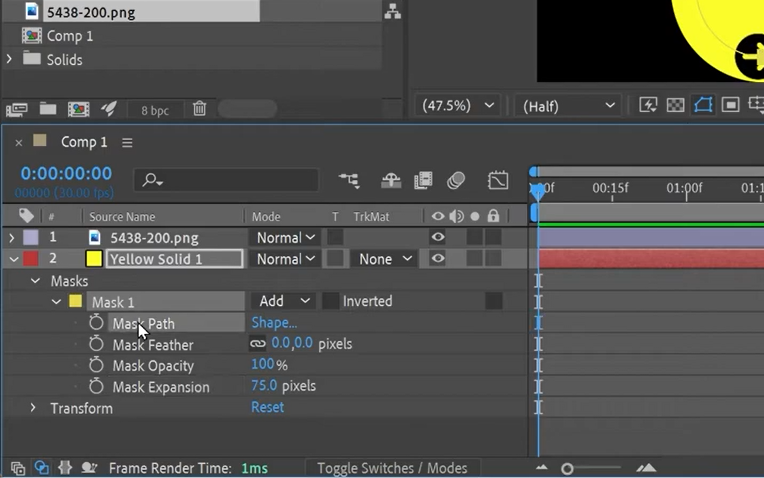Click the lavender label color of layer 1

31,238
